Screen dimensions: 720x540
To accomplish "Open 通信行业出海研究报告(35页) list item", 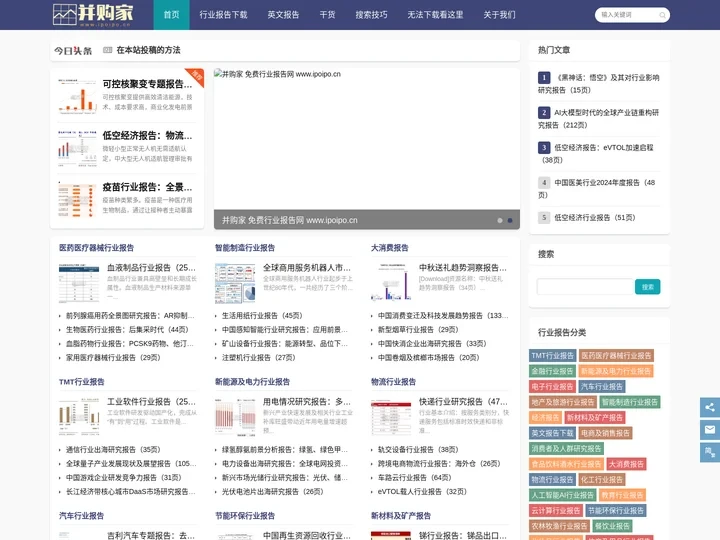I will (113, 450).
